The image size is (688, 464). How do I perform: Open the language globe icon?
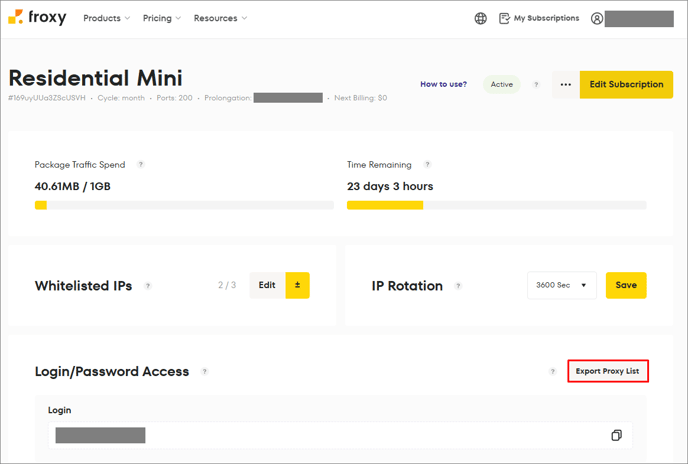(x=480, y=18)
